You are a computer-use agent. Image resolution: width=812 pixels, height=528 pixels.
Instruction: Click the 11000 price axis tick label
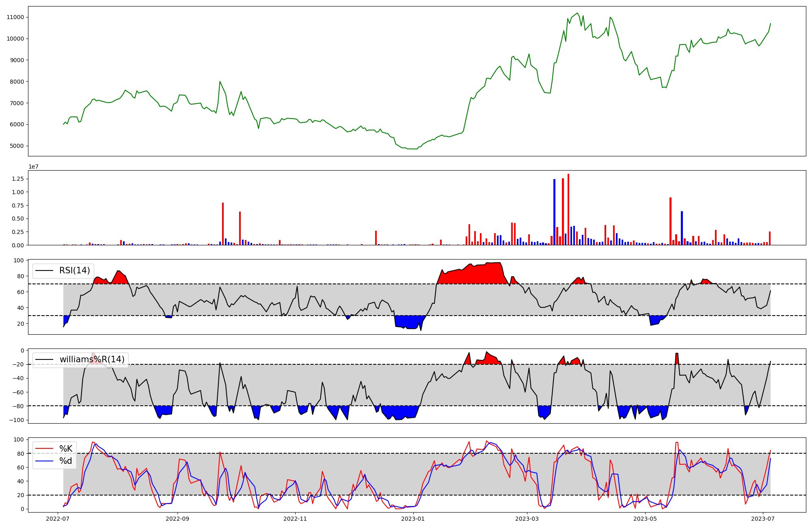15,17
